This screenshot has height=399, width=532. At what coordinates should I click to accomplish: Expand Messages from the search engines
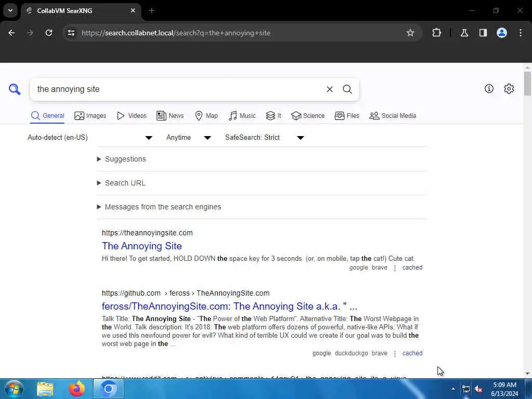pos(159,207)
